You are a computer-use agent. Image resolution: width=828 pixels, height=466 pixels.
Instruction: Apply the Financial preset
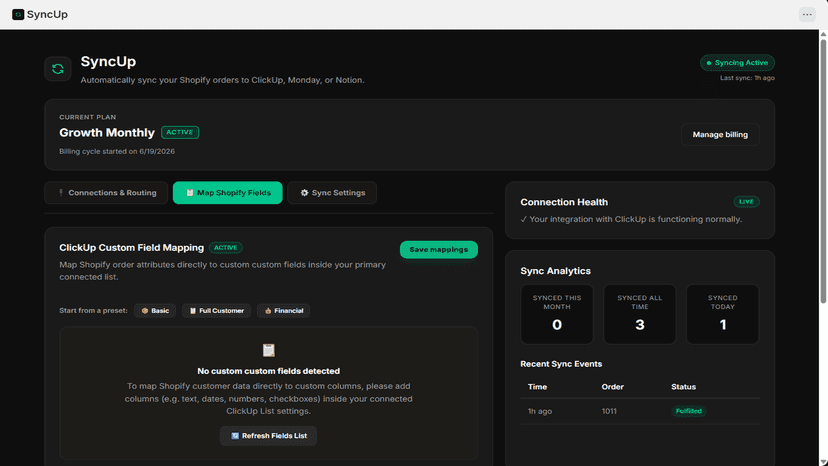pos(284,311)
